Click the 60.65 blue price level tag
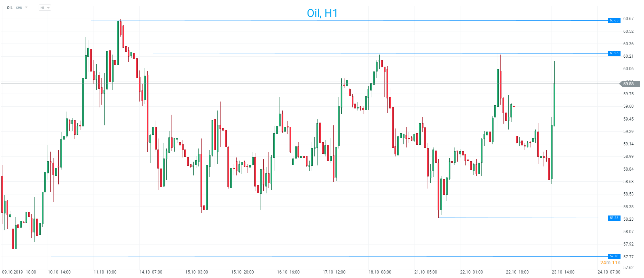This screenshot has height=278, width=644. tap(614, 20)
